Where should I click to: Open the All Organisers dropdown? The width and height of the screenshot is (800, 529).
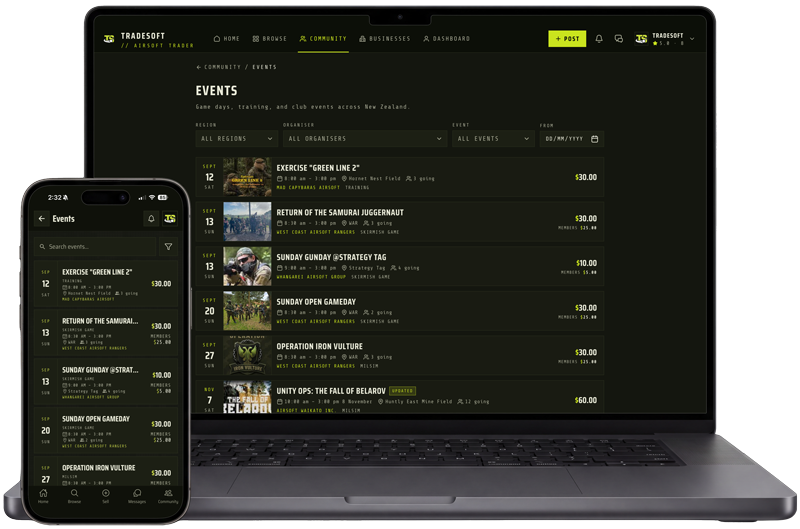365,139
